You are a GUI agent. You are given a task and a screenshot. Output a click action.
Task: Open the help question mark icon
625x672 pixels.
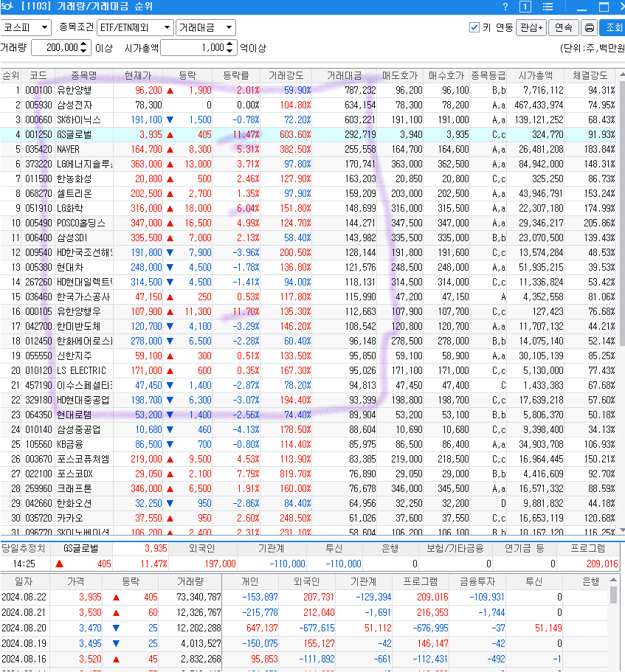coord(505,7)
